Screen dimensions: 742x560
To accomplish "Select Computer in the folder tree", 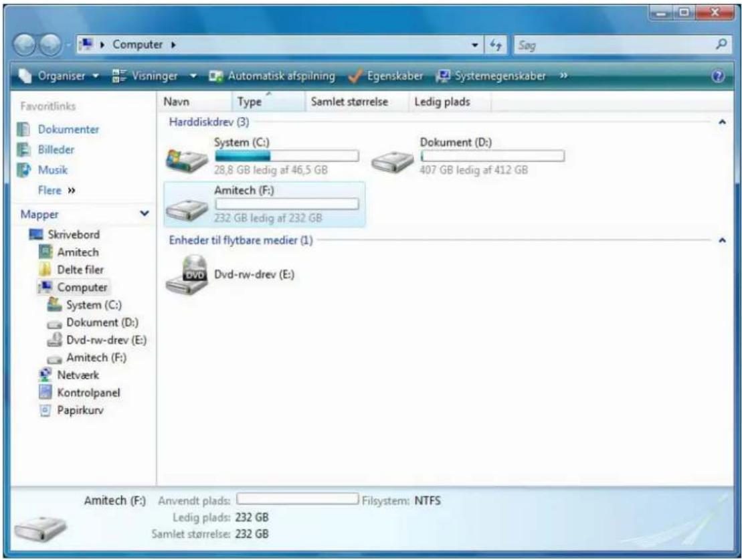I will (x=82, y=287).
